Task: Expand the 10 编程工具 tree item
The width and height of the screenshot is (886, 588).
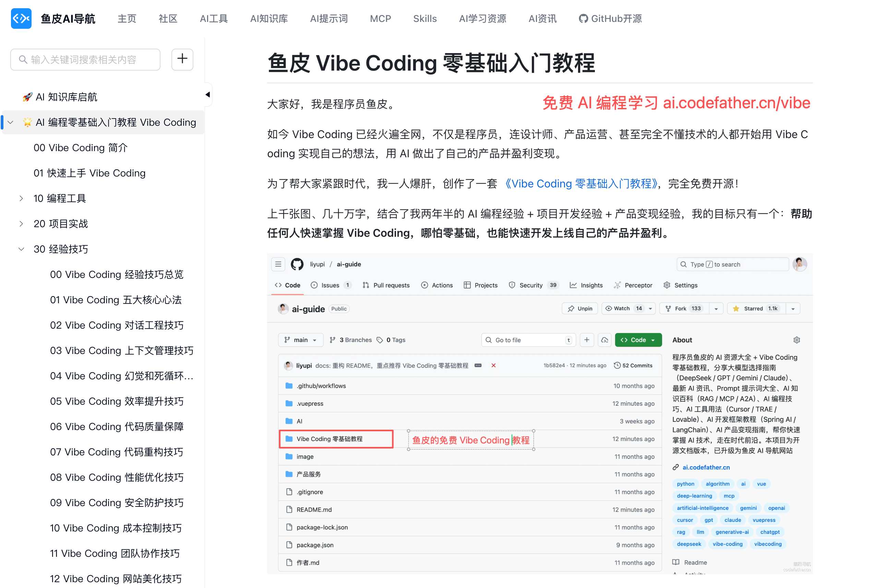Action: (x=21, y=198)
